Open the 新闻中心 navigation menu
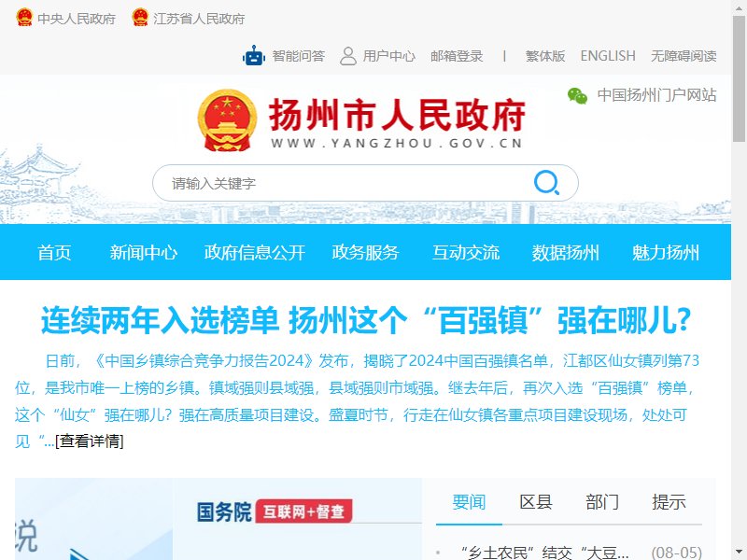Image resolution: width=747 pixels, height=560 pixels. click(x=144, y=252)
